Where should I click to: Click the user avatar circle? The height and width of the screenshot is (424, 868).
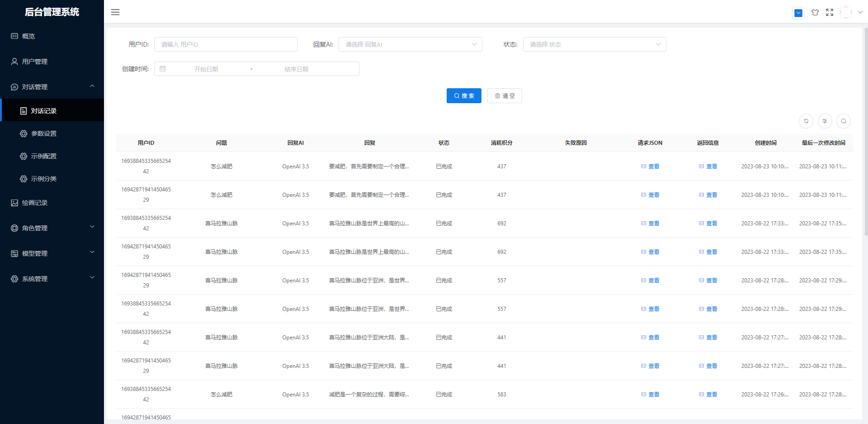click(846, 13)
